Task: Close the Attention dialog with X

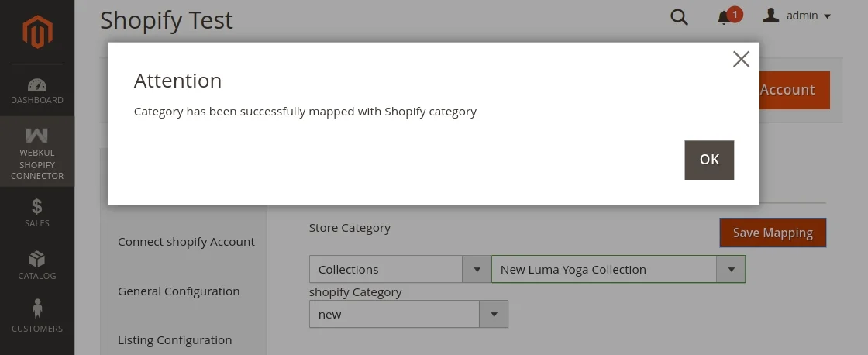Action: click(x=741, y=59)
